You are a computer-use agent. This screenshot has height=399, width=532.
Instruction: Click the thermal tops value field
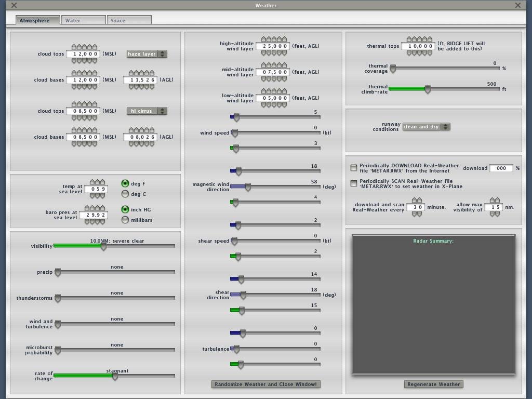tap(418, 46)
